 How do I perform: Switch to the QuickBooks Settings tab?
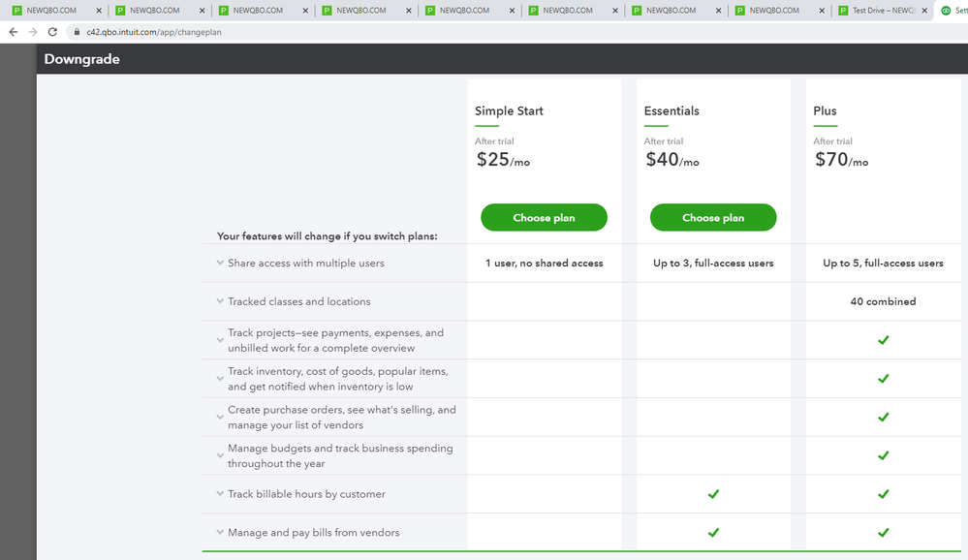pos(953,11)
